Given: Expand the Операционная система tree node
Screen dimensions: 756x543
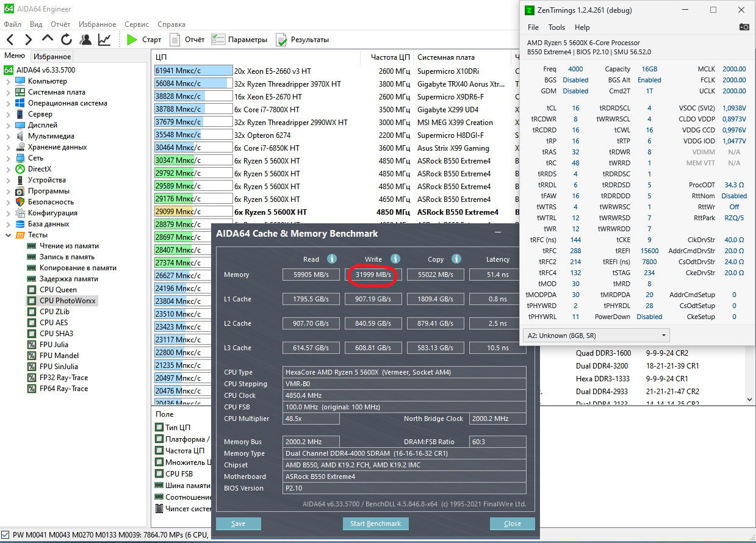Looking at the screenshot, I should (8, 103).
